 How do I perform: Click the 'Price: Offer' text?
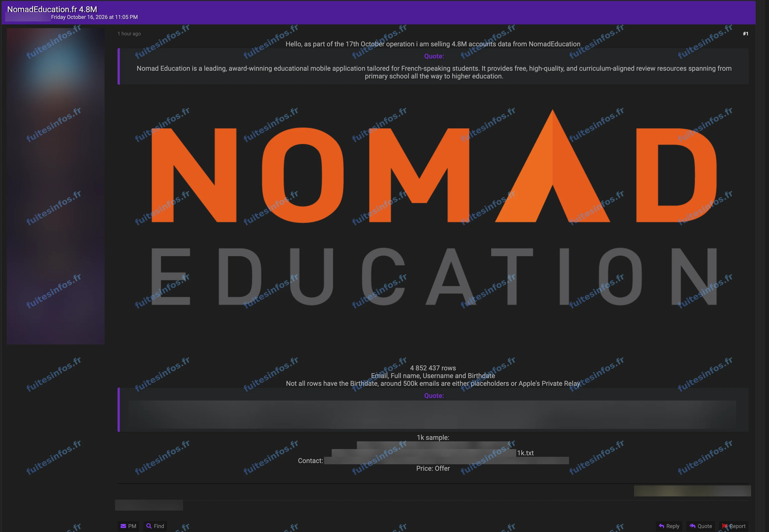pos(433,468)
